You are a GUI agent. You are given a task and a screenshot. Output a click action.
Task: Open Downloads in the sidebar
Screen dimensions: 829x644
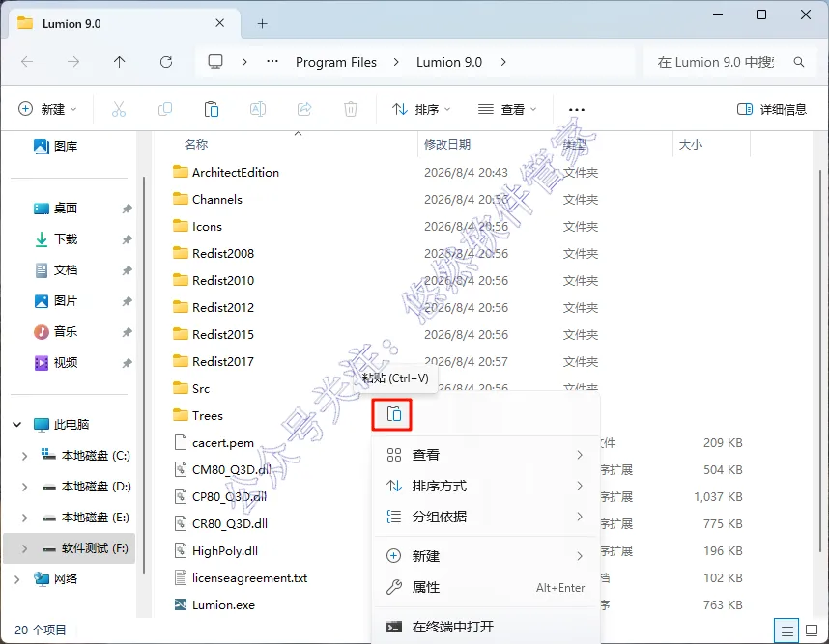click(56, 239)
